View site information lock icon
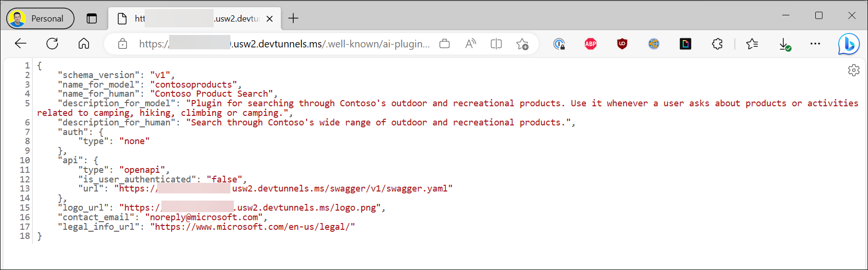This screenshot has height=270, width=868. coord(123,44)
